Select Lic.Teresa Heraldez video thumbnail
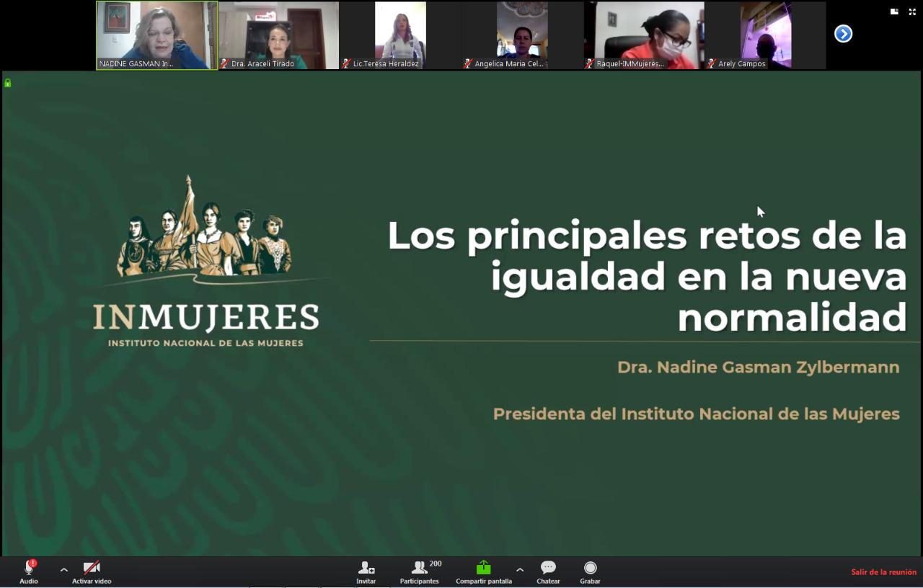The image size is (923, 588). click(400, 35)
